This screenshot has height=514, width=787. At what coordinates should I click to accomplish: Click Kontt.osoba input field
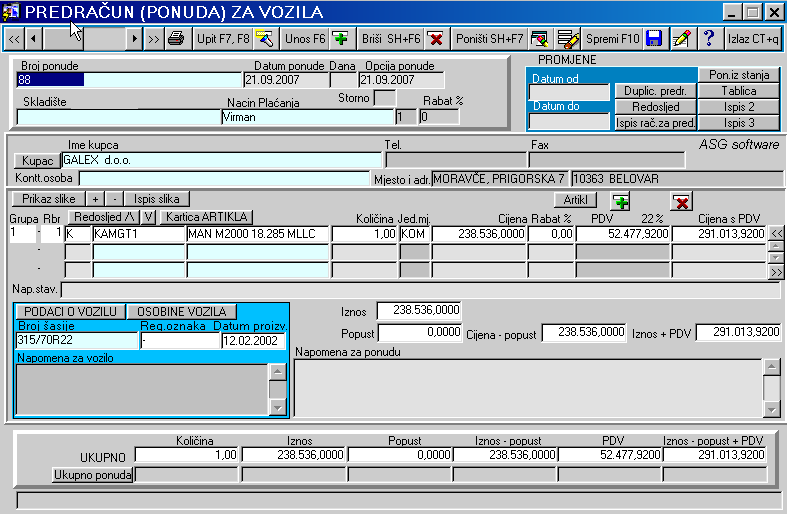coord(224,178)
